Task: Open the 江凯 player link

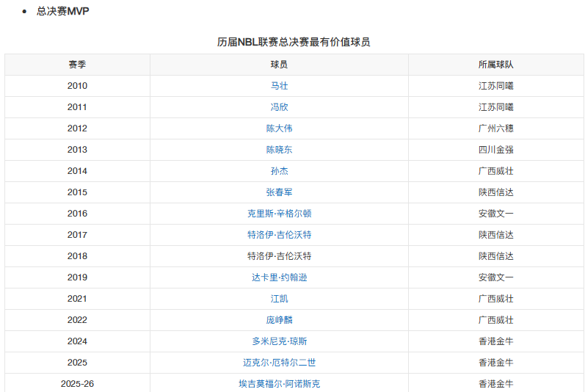Action: (279, 298)
